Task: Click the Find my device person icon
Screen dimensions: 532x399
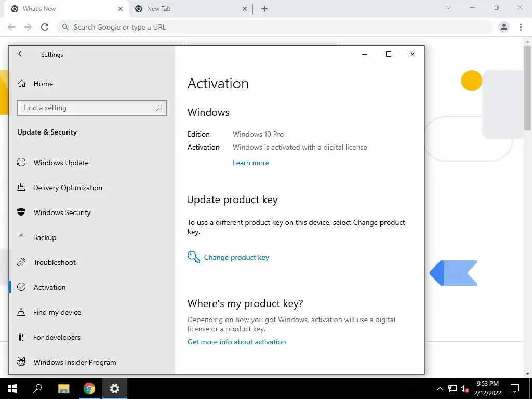Action: pos(21,312)
